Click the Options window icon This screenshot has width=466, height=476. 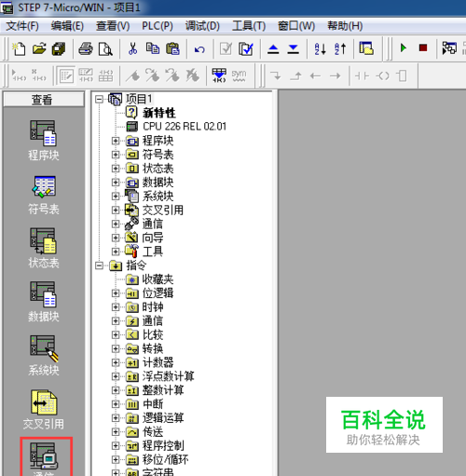366,48
